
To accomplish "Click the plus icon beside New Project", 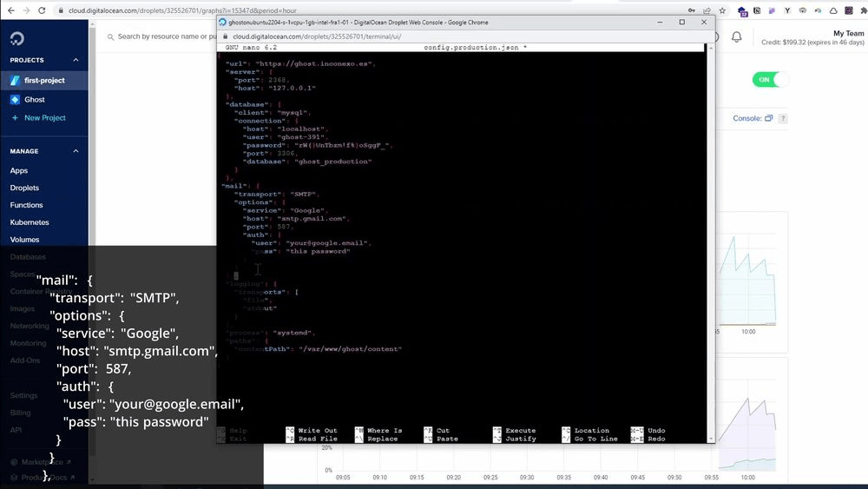I will click(15, 117).
